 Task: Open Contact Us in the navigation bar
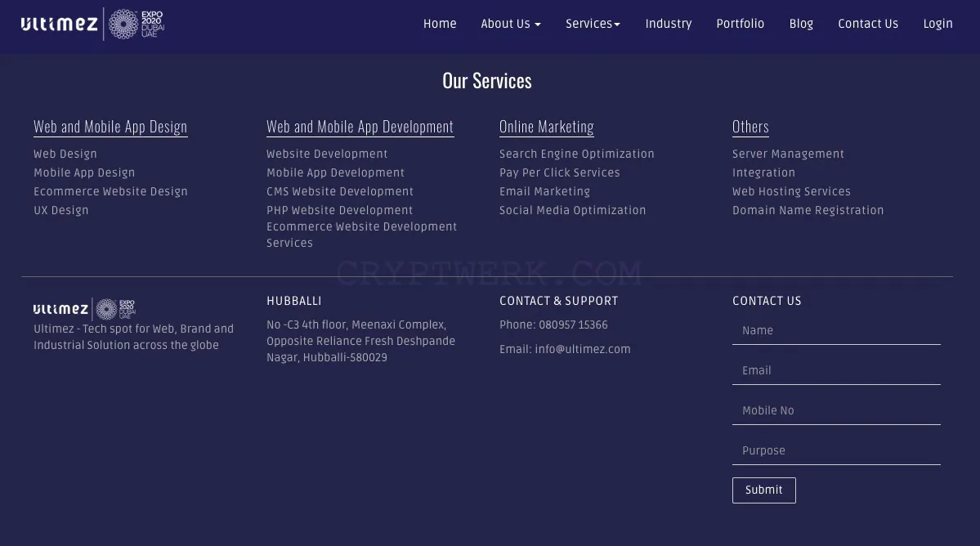point(867,24)
